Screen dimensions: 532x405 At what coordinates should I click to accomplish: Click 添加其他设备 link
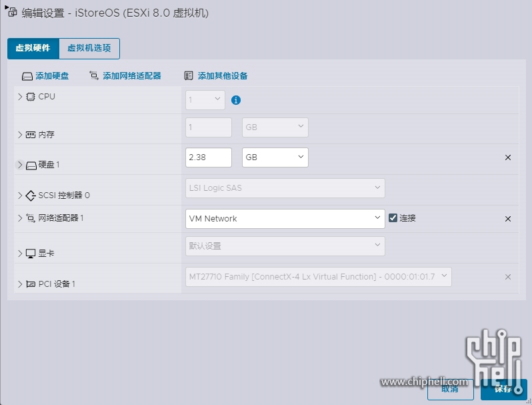(x=223, y=76)
